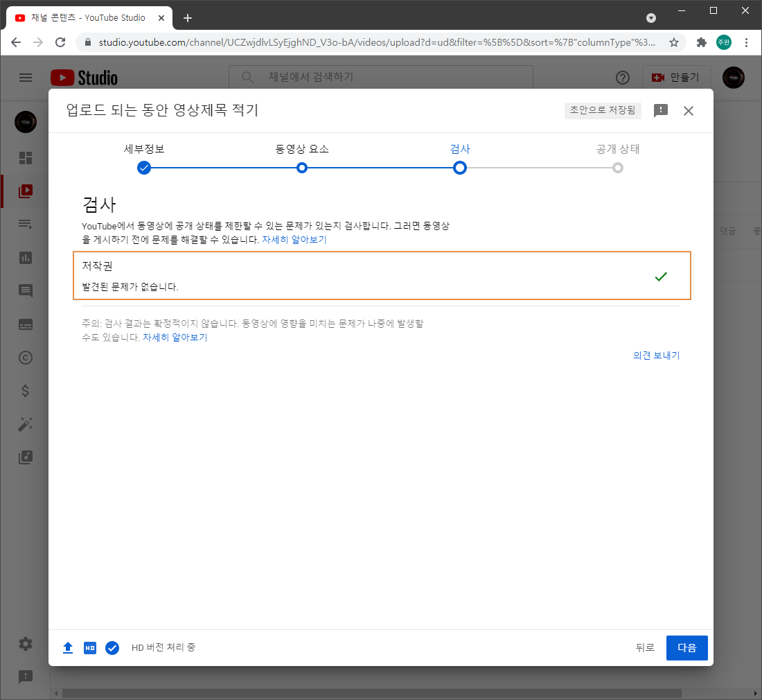Viewport: 762px width, 700px height.
Task: Open the Dashboard sidebar icon
Action: [x=25, y=158]
